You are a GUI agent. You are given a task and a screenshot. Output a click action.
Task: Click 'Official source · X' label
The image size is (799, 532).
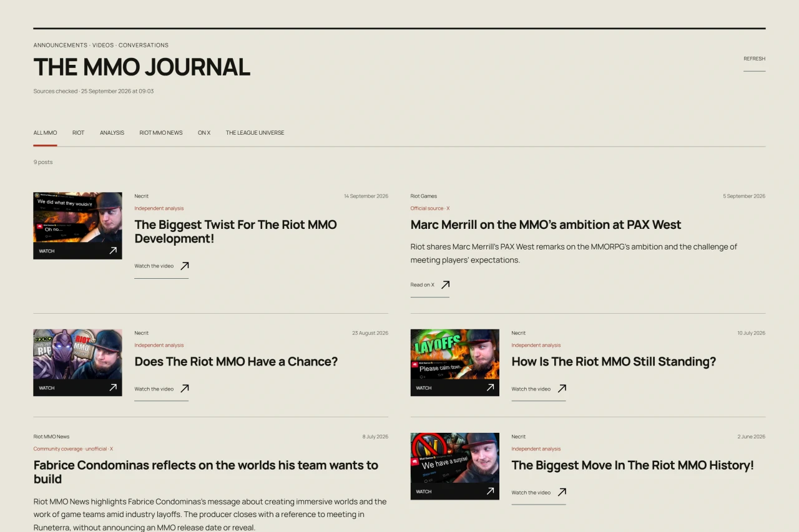(430, 208)
